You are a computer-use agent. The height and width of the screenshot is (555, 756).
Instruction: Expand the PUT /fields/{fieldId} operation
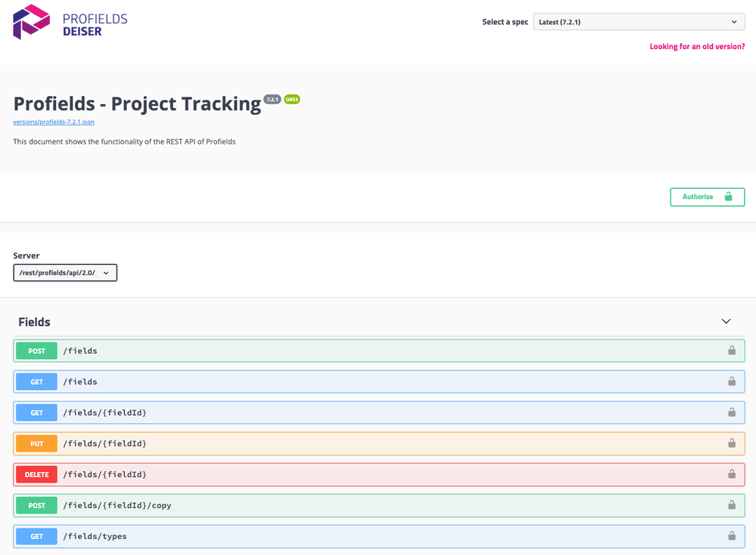pos(379,443)
